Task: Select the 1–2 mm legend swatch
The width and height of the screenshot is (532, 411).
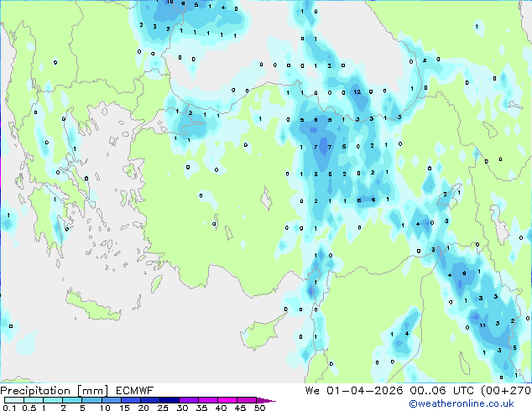Action: click(x=53, y=400)
